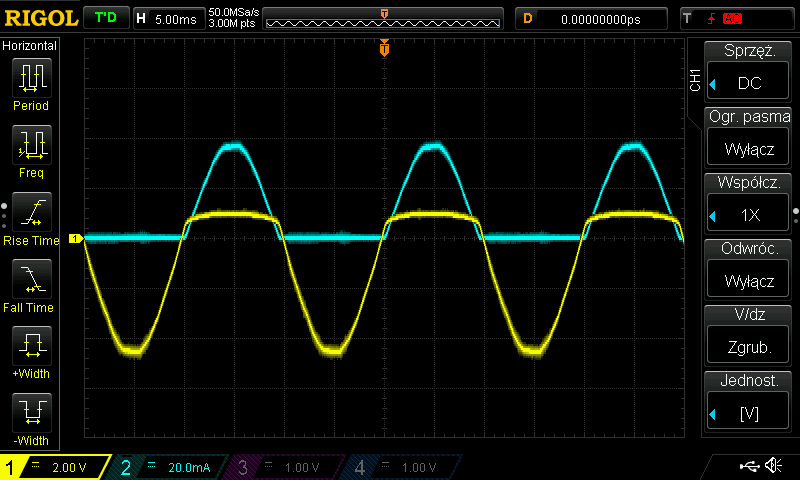Image resolution: width=800 pixels, height=480 pixels.
Task: Click the D delay value field
Action: (x=591, y=19)
